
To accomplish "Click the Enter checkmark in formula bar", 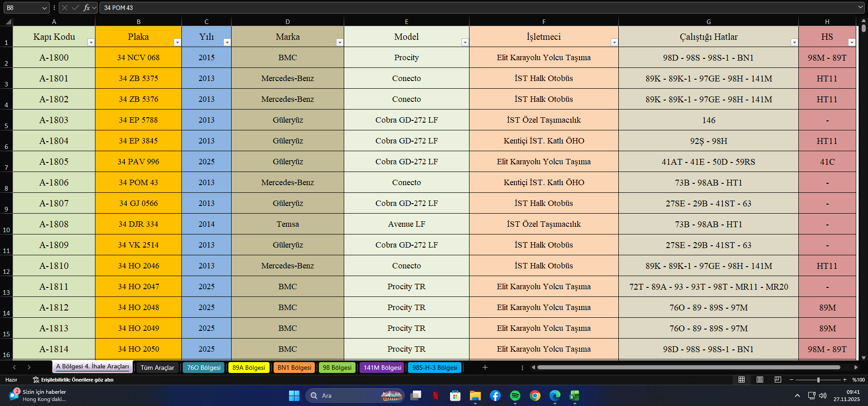I will tap(75, 8).
